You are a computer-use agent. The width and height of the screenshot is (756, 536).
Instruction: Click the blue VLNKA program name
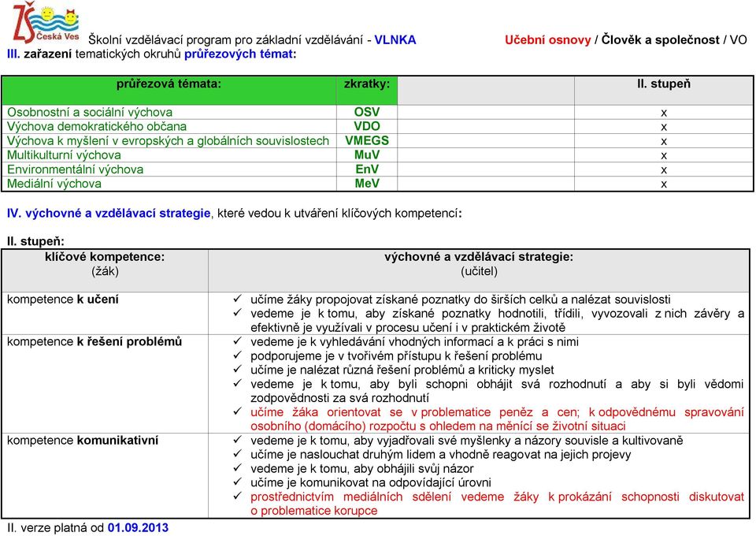(395, 40)
